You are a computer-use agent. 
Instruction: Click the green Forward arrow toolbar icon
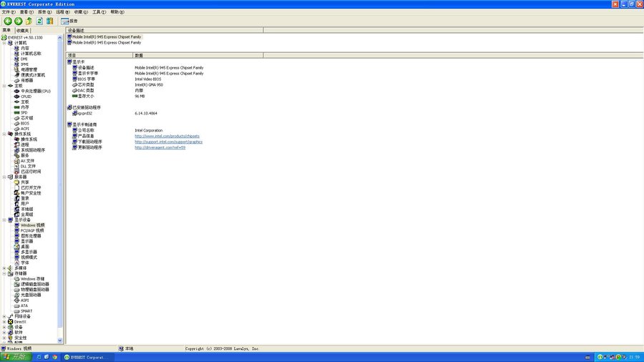coord(18,21)
